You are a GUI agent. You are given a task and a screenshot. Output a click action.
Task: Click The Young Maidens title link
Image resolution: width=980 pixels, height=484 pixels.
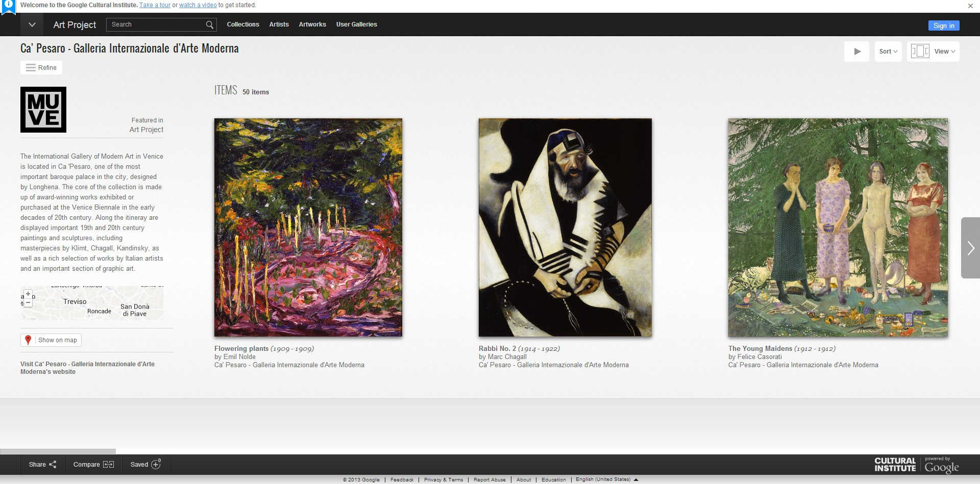pyautogui.click(x=761, y=349)
